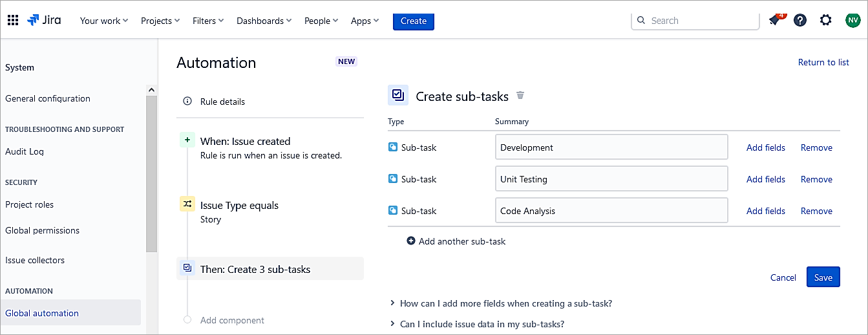The height and width of the screenshot is (335, 868).
Task: Remove the Unit Testing sub-task
Action: click(x=816, y=179)
